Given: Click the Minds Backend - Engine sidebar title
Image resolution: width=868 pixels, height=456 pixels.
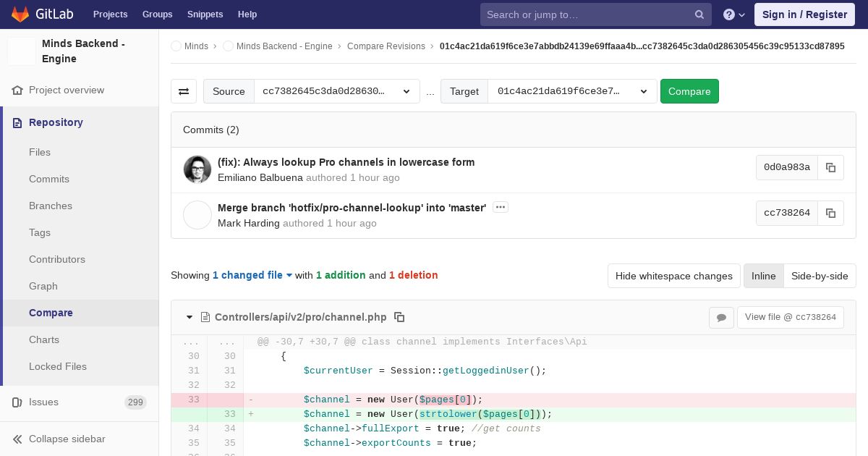Looking at the screenshot, I should (x=83, y=51).
